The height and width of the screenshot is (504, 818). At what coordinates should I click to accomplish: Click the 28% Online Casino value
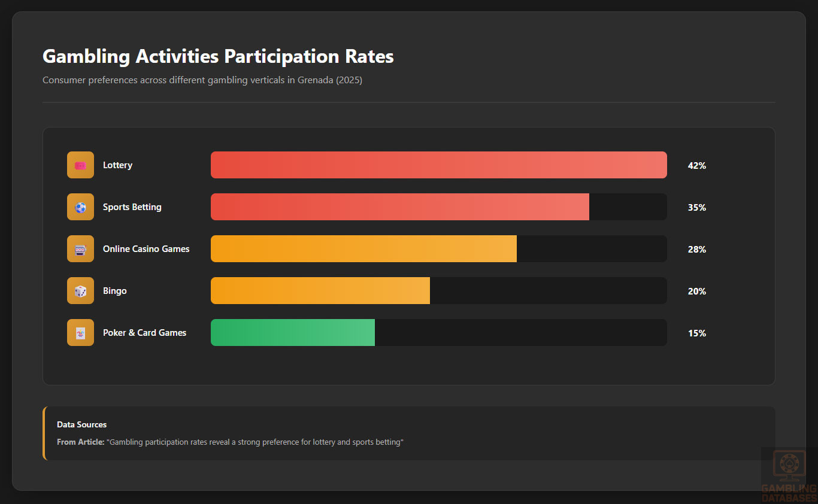[697, 250]
